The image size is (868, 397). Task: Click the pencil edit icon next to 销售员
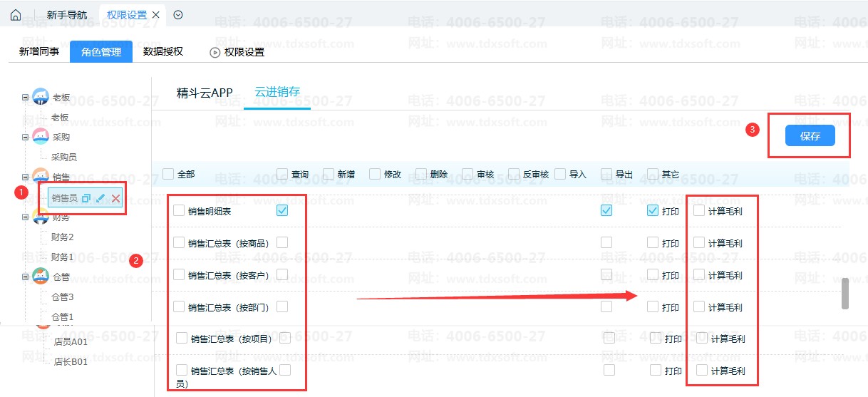[x=100, y=197]
